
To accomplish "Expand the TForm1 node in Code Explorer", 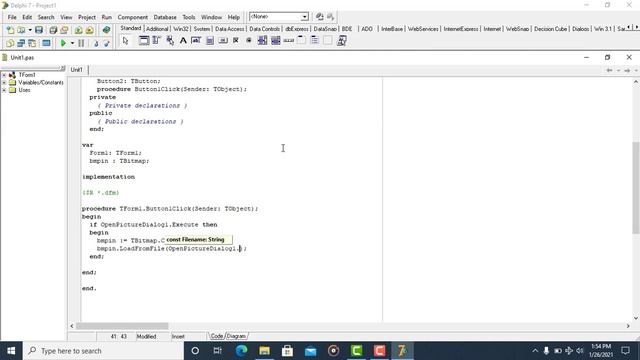I will pyautogui.click(x=4, y=75).
